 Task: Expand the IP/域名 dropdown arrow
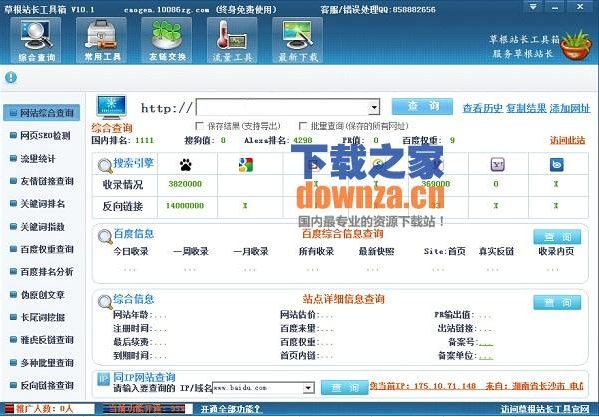[x=308, y=388]
